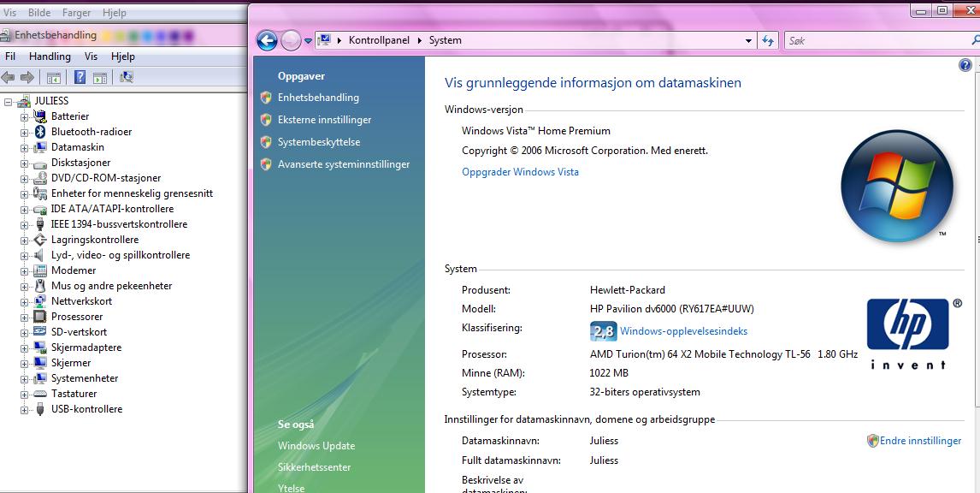Click the System breadcrumb in address bar
Viewport: 980px width, 493px height.
(x=445, y=40)
